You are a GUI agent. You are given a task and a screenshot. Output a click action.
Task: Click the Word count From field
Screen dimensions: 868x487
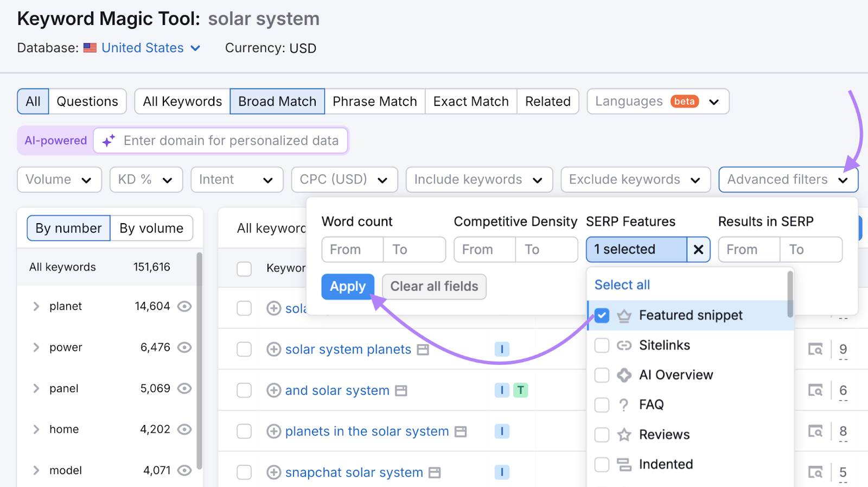click(352, 250)
